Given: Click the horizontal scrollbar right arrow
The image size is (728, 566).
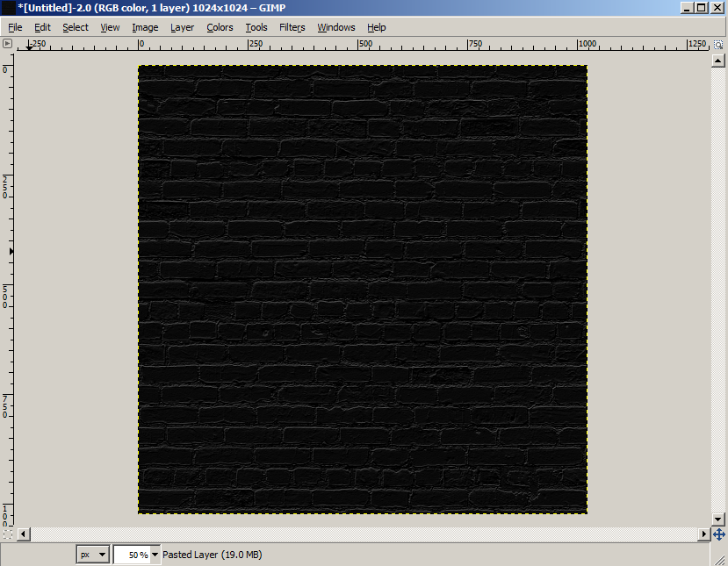Looking at the screenshot, I should click(x=704, y=534).
